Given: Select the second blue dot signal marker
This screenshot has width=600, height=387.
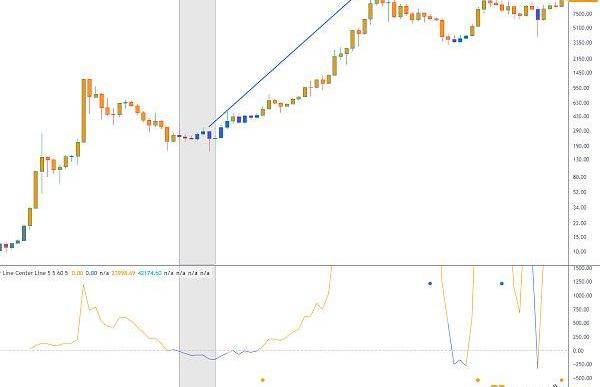Looking at the screenshot, I should [x=502, y=284].
